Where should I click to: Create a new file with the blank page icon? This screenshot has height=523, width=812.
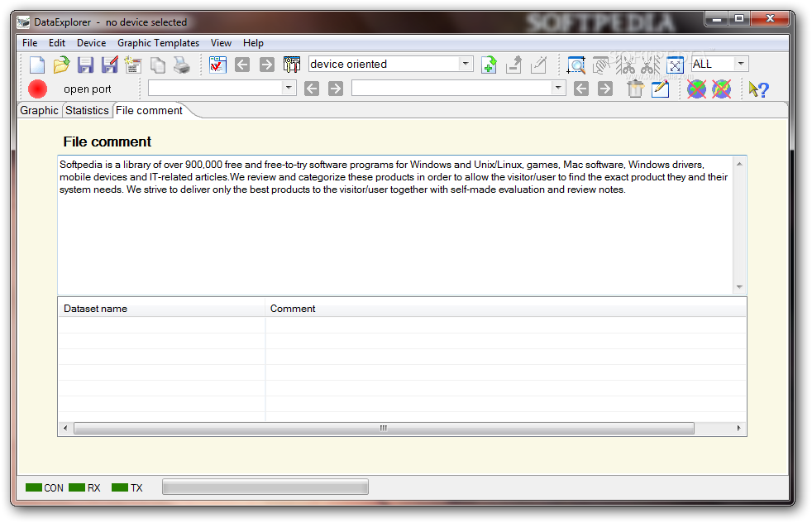[36, 65]
